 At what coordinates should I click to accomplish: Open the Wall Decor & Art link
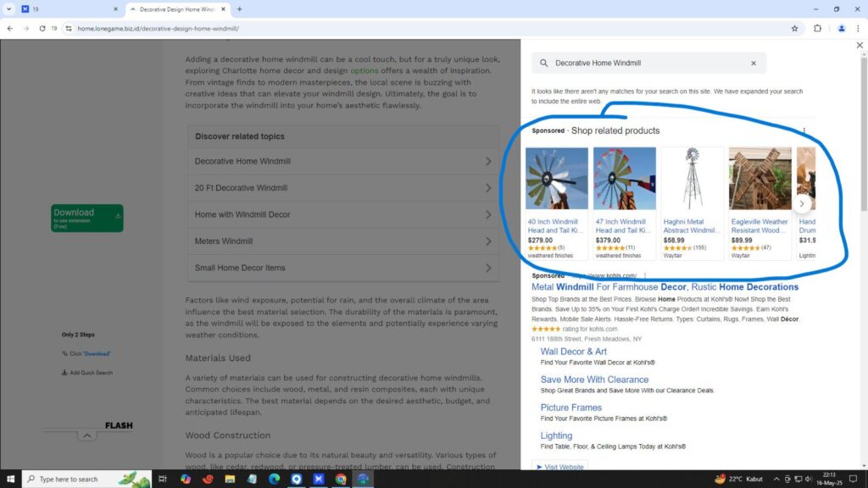point(573,352)
